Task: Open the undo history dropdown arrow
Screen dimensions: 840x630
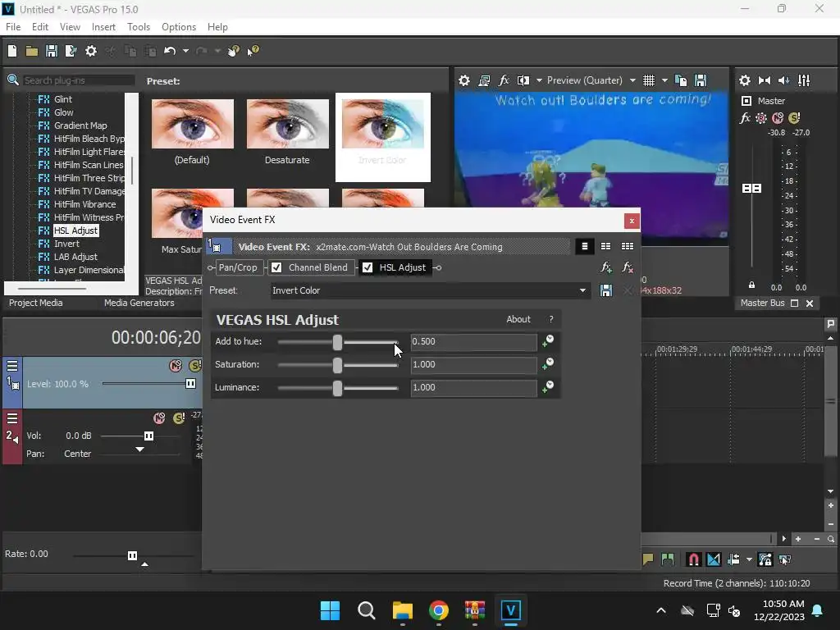Action: coord(185,51)
